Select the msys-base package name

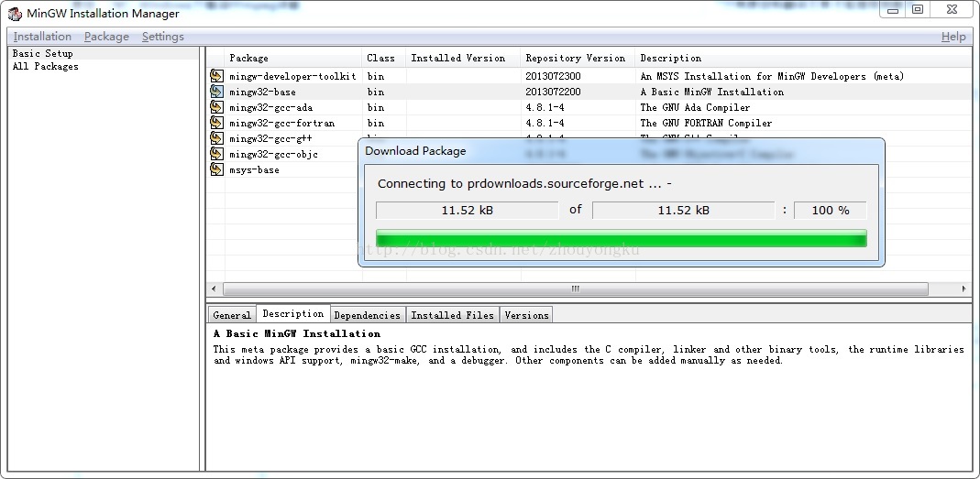254,169
